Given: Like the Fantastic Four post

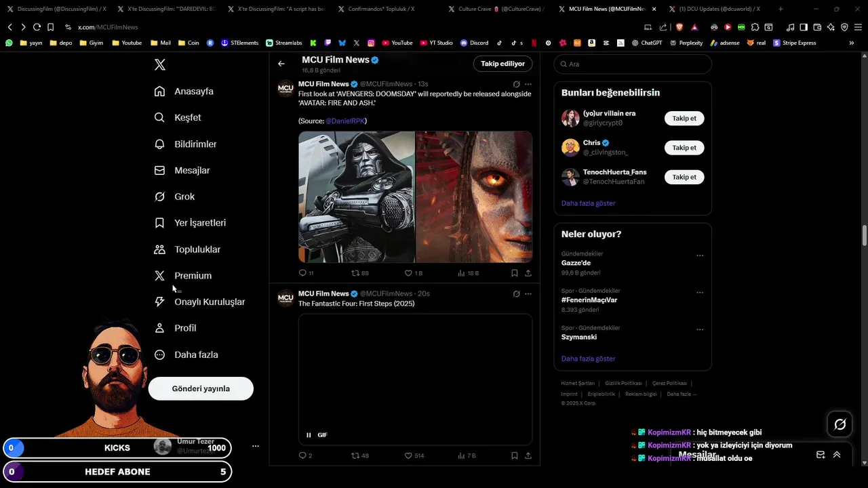Looking at the screenshot, I should click(x=414, y=456).
